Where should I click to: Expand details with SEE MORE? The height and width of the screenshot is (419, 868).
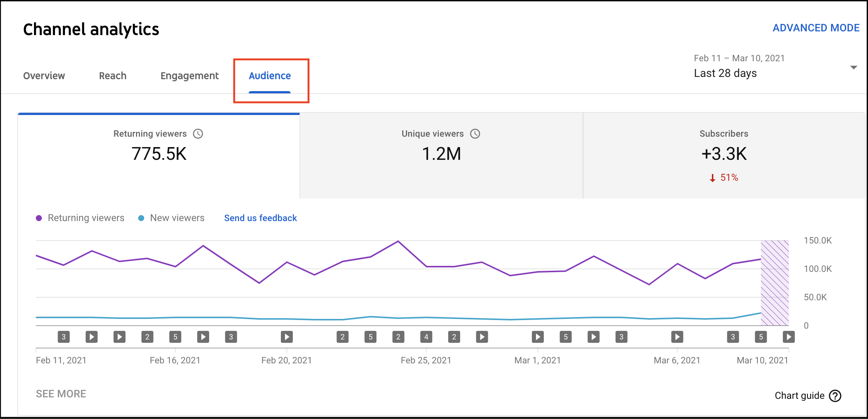tap(61, 394)
